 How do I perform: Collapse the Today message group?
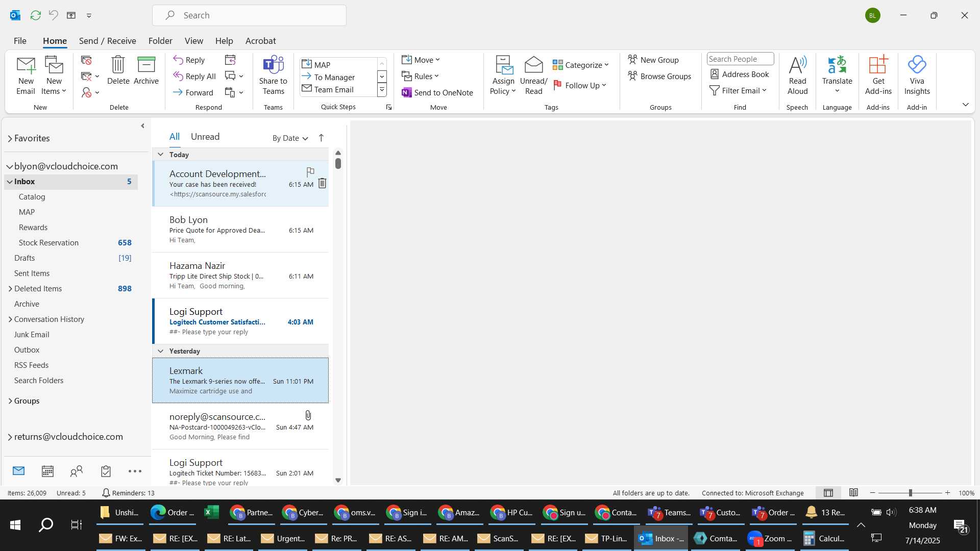pos(160,154)
